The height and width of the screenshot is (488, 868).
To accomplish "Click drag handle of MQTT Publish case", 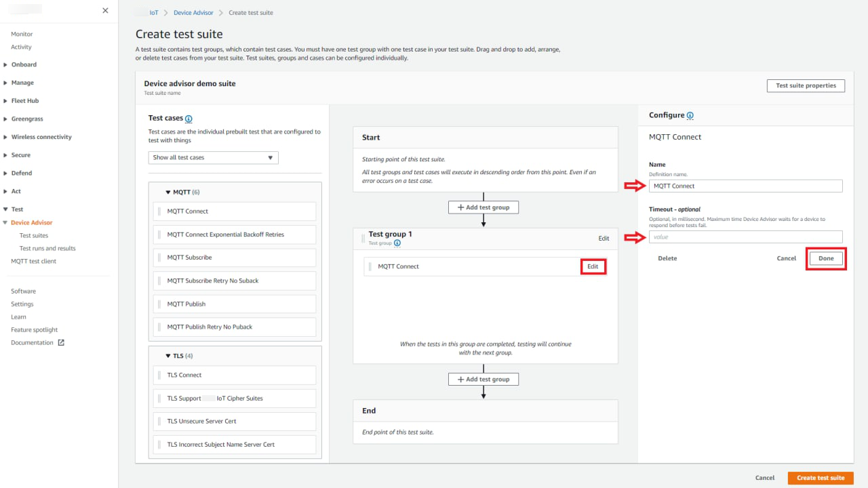I will [x=160, y=304].
